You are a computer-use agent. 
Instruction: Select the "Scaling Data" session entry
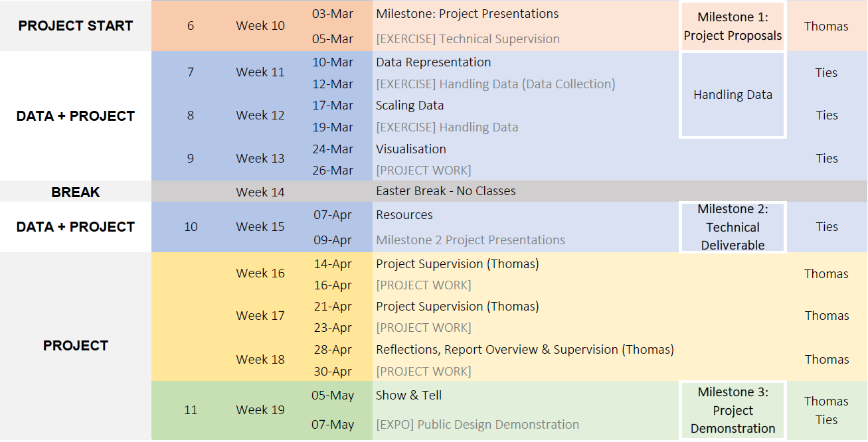click(410, 106)
